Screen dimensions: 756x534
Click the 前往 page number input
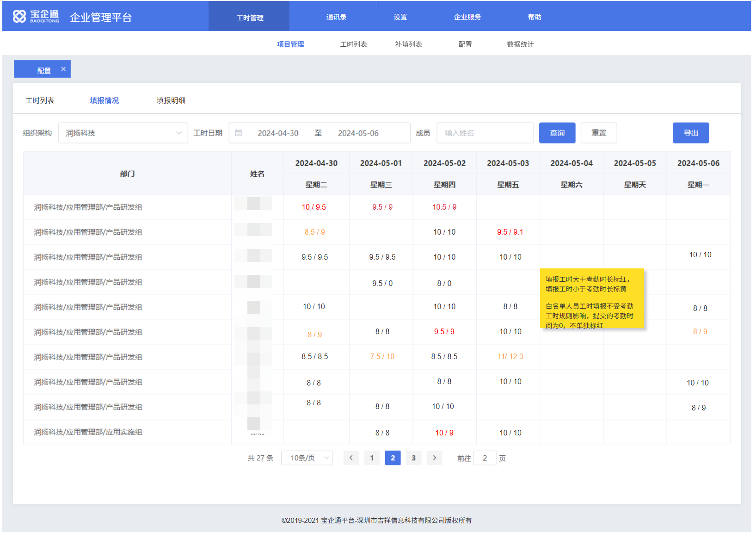(x=485, y=458)
